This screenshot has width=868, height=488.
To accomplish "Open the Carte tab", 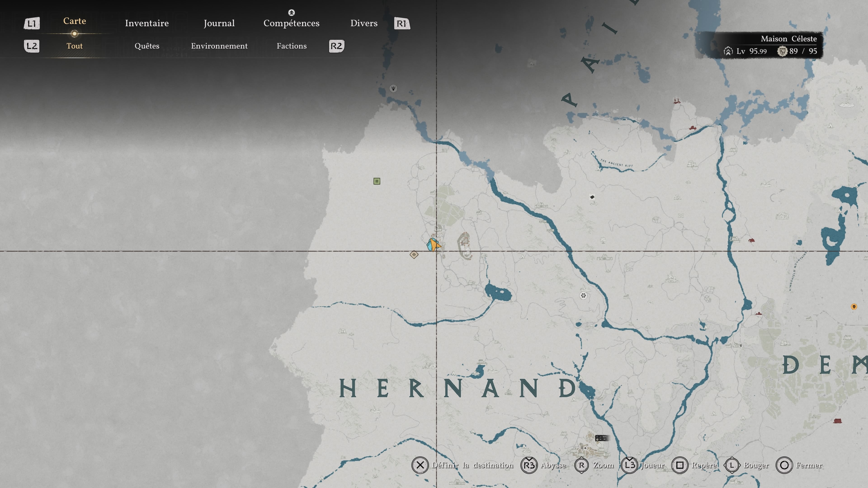I will pyautogui.click(x=74, y=21).
